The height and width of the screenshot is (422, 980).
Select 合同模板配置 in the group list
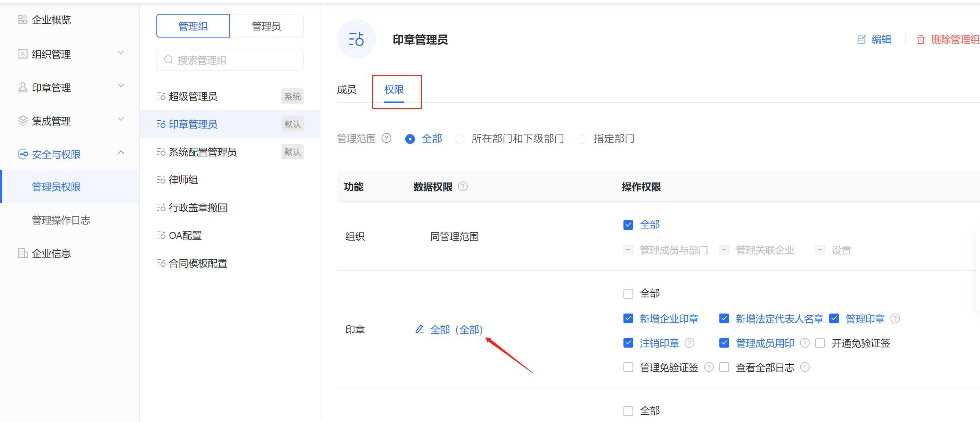[x=230, y=263]
